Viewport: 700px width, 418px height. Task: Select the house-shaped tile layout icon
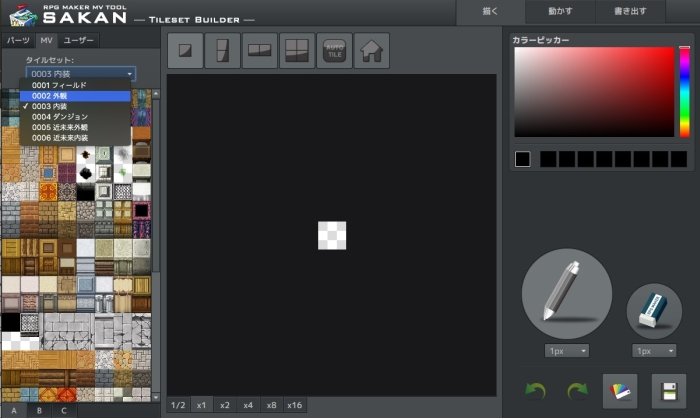point(372,50)
